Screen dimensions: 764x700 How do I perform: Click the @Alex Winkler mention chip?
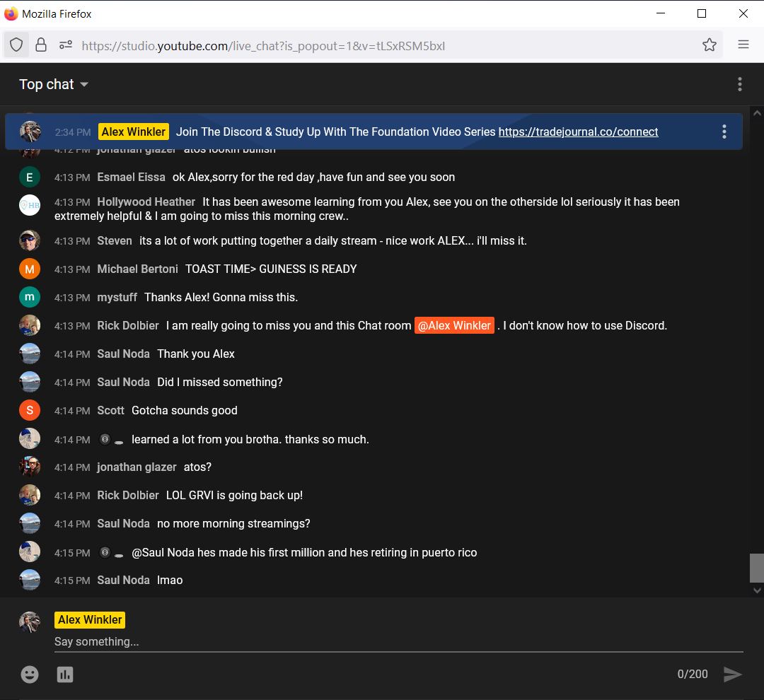(x=454, y=325)
